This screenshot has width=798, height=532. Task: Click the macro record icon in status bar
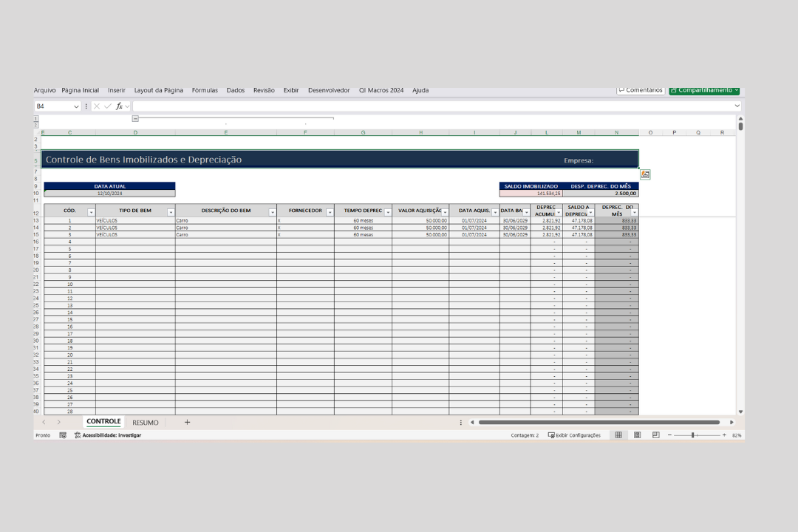[63, 435]
